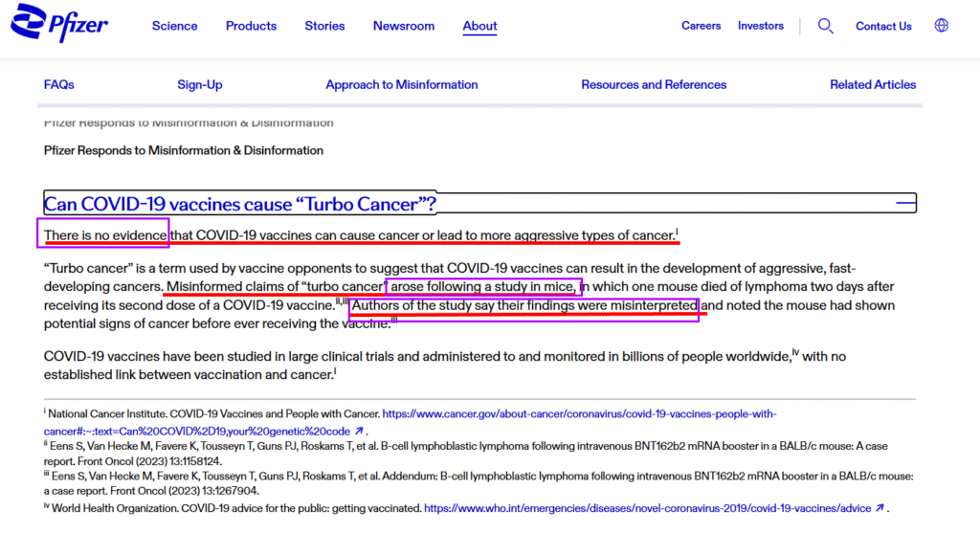The width and height of the screenshot is (980, 533).
Task: Collapse the Turbo Cancer section minus icon
Action: 903,203
